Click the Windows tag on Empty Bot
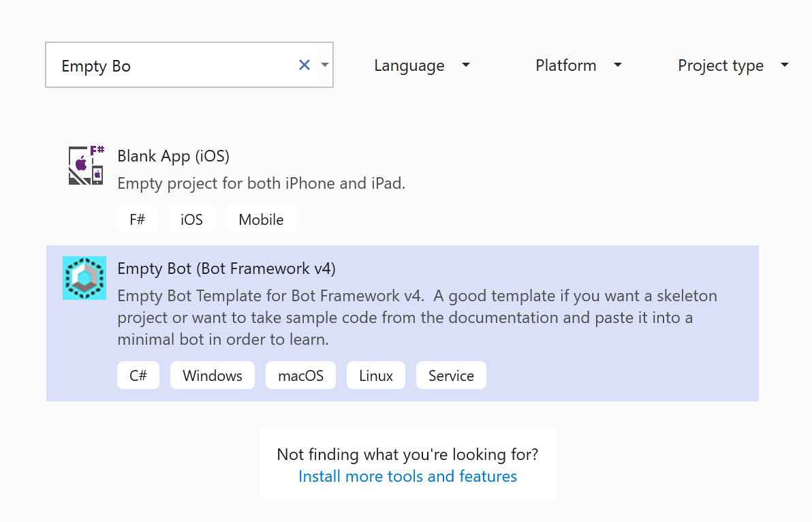 [x=213, y=375]
